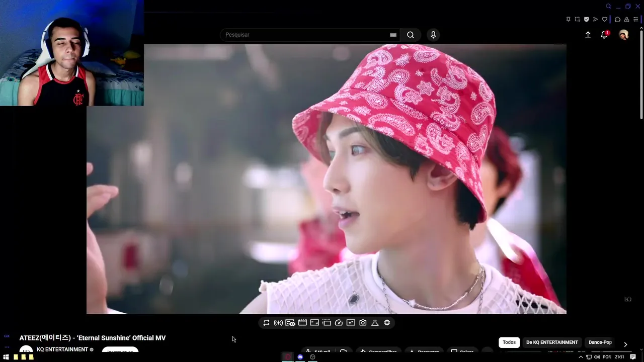Open the notifications bell

pyautogui.click(x=604, y=35)
